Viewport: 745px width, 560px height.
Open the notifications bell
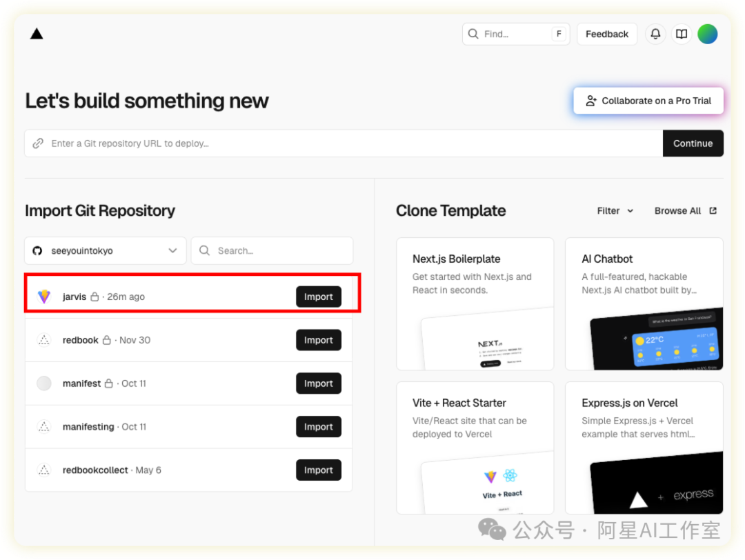tap(655, 34)
